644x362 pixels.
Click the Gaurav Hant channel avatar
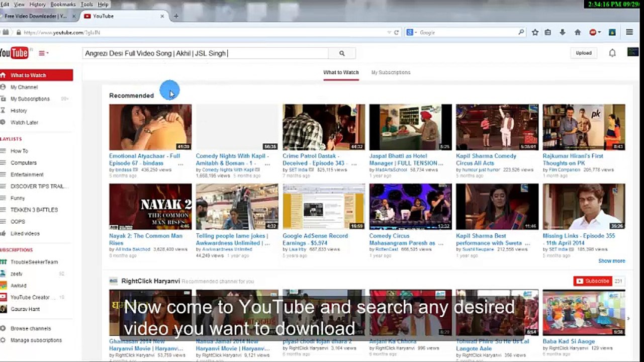pos(4,309)
